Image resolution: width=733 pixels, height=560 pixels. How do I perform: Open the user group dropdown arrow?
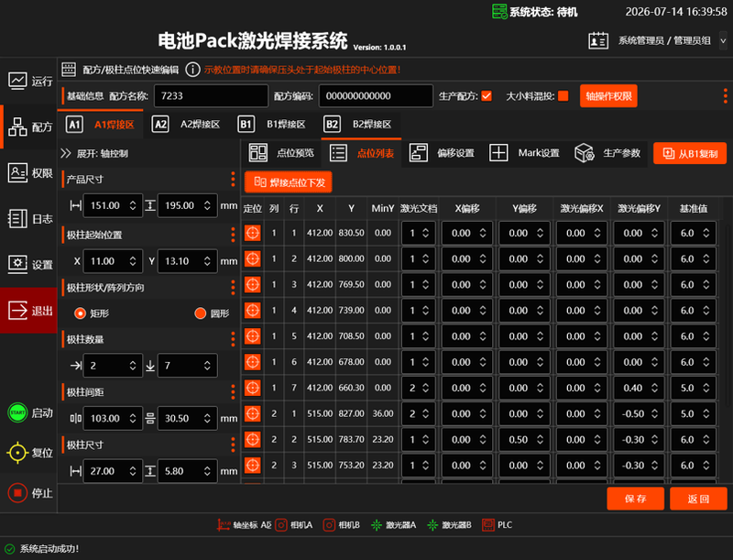(x=723, y=40)
